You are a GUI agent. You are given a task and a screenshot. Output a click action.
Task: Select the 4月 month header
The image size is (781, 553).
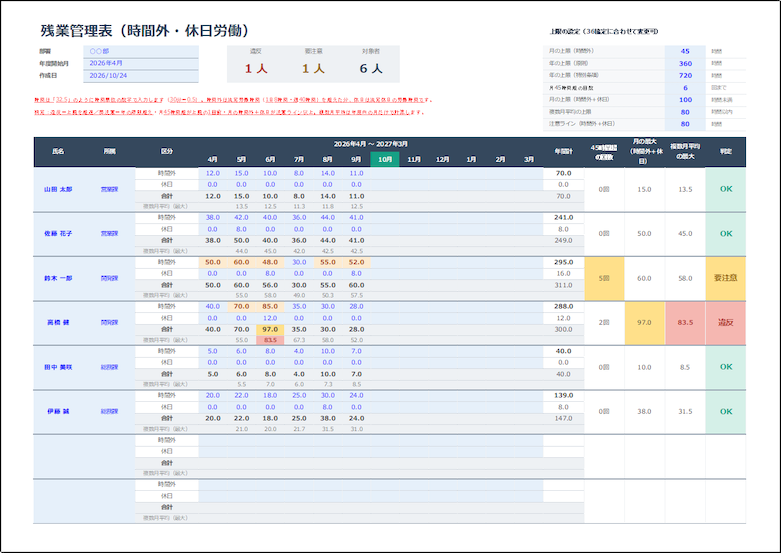coord(213,159)
